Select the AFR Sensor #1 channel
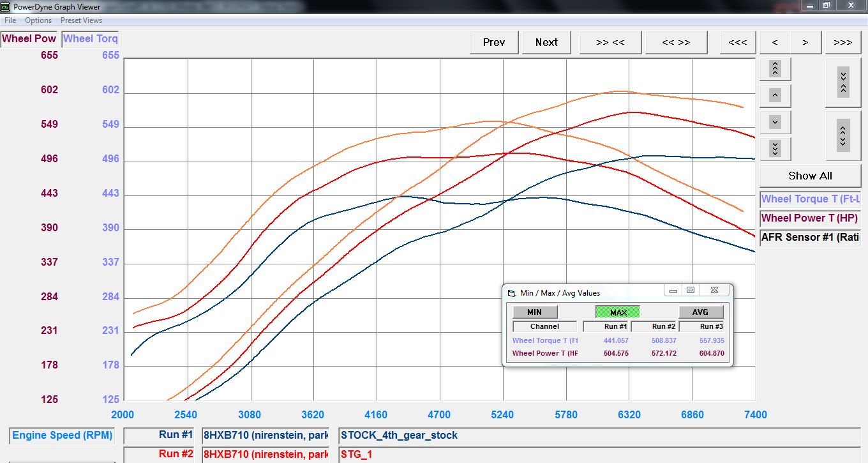Screen dimensions: 868x463 coord(809,238)
